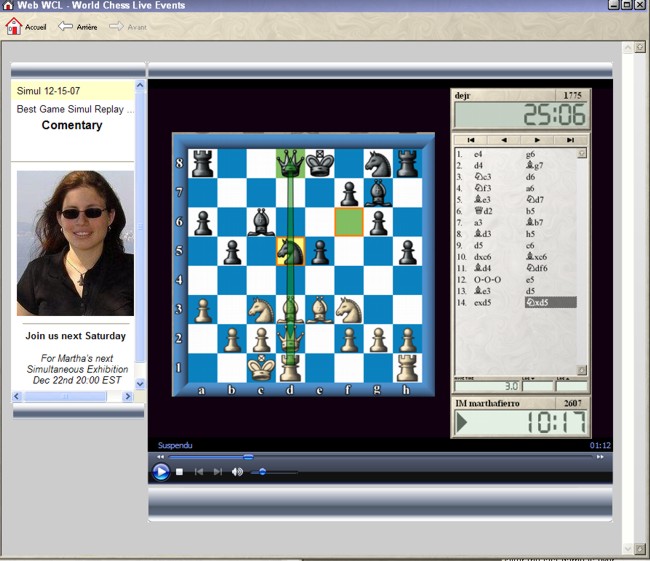Click the black knight on d5
650x561 pixels.
pos(290,251)
